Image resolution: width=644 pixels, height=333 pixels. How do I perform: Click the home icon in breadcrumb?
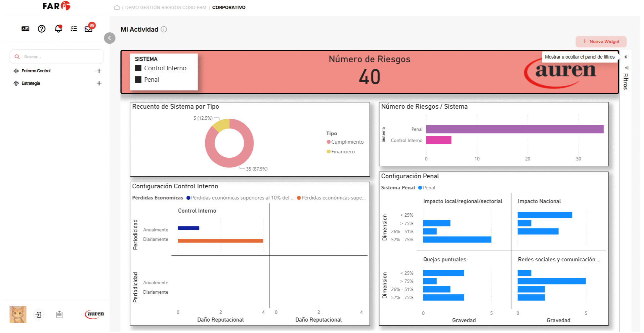pos(117,7)
